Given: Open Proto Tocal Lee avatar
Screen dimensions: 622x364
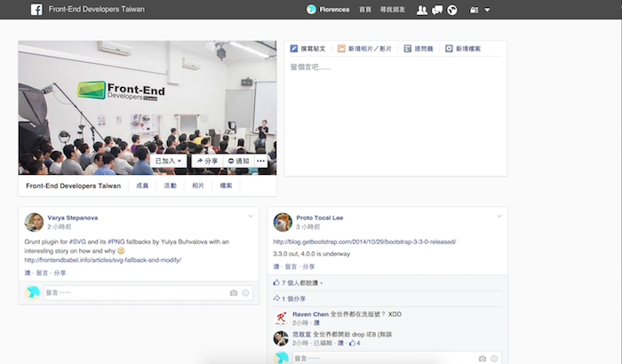Looking at the screenshot, I should pyautogui.click(x=283, y=222).
